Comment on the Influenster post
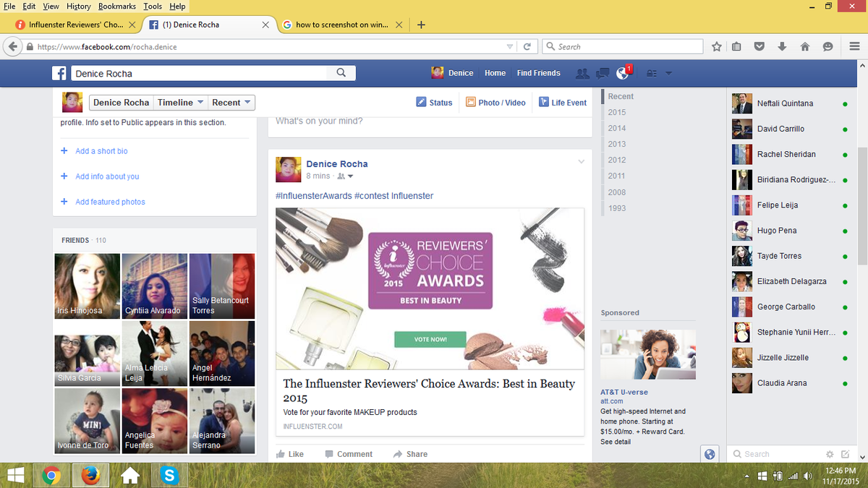This screenshot has height=488, width=868. click(349, 454)
